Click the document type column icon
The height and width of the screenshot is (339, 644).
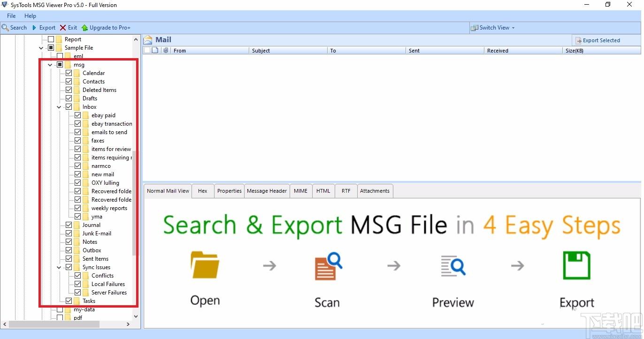coord(155,50)
